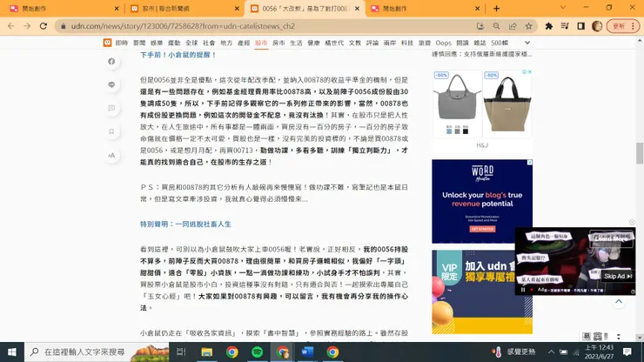
Task: Switch to the first 開始創作 tab
Action: [62, 8]
